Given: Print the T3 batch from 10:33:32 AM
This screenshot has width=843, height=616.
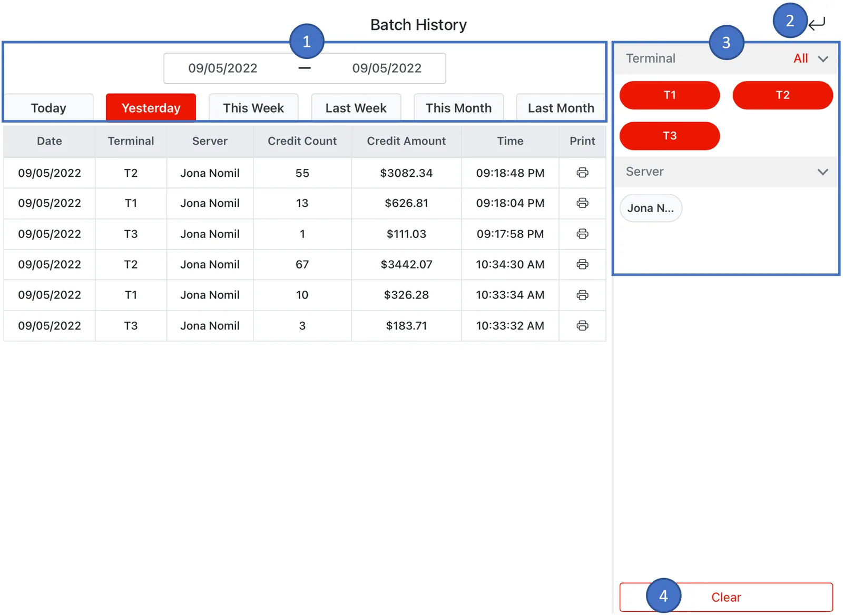Looking at the screenshot, I should tap(582, 325).
